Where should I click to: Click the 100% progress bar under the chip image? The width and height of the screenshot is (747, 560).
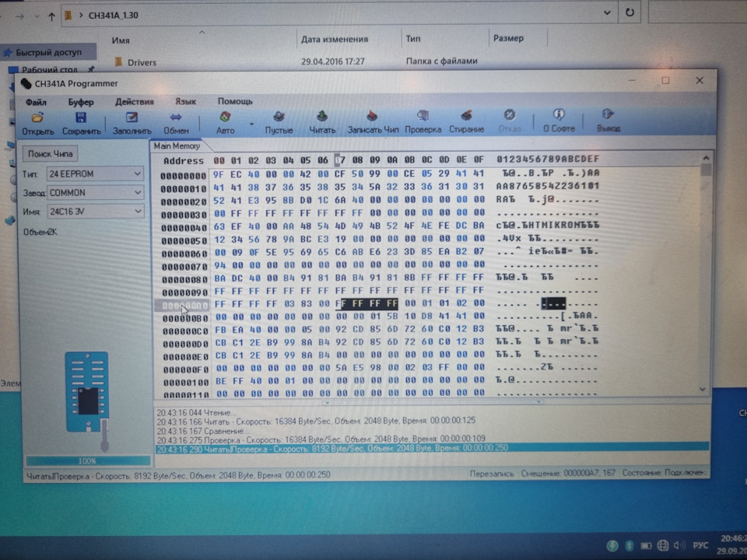(88, 460)
